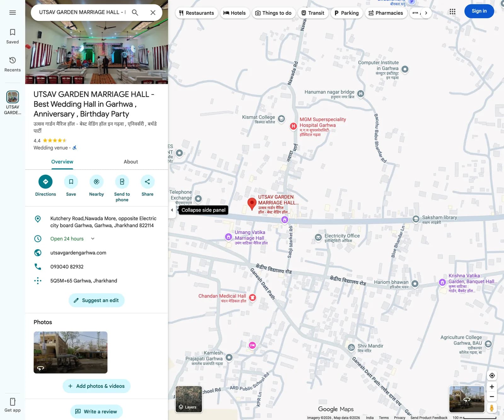Click the Save bookmark icon
This screenshot has width=504, height=420.
[71, 182]
